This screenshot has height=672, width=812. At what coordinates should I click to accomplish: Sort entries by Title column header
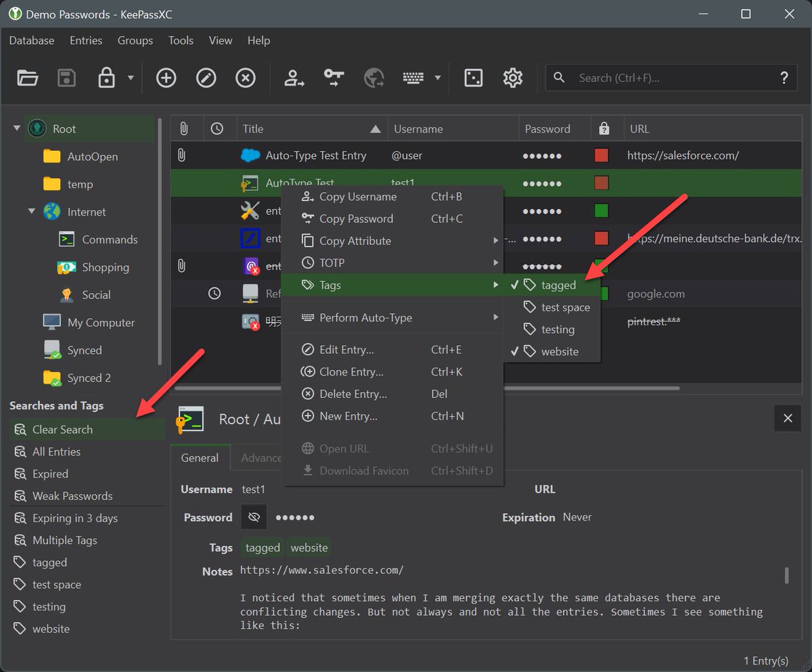[x=312, y=129]
